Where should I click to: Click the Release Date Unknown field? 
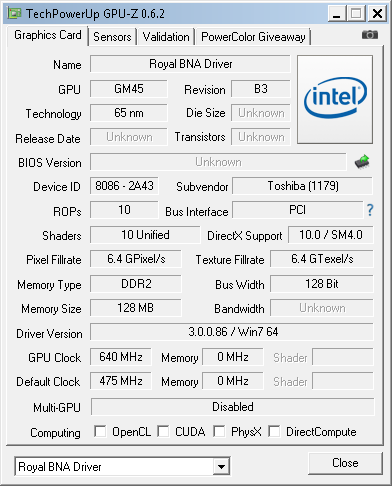tap(129, 137)
